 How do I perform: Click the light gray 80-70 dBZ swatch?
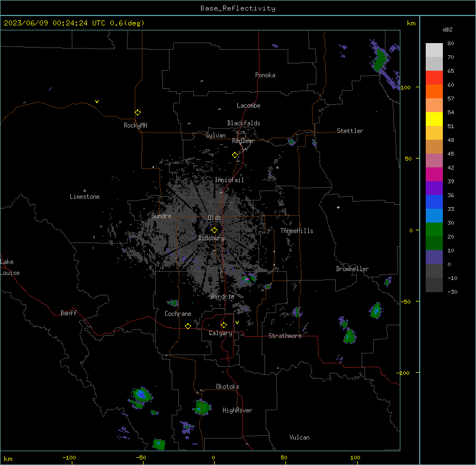coord(434,50)
